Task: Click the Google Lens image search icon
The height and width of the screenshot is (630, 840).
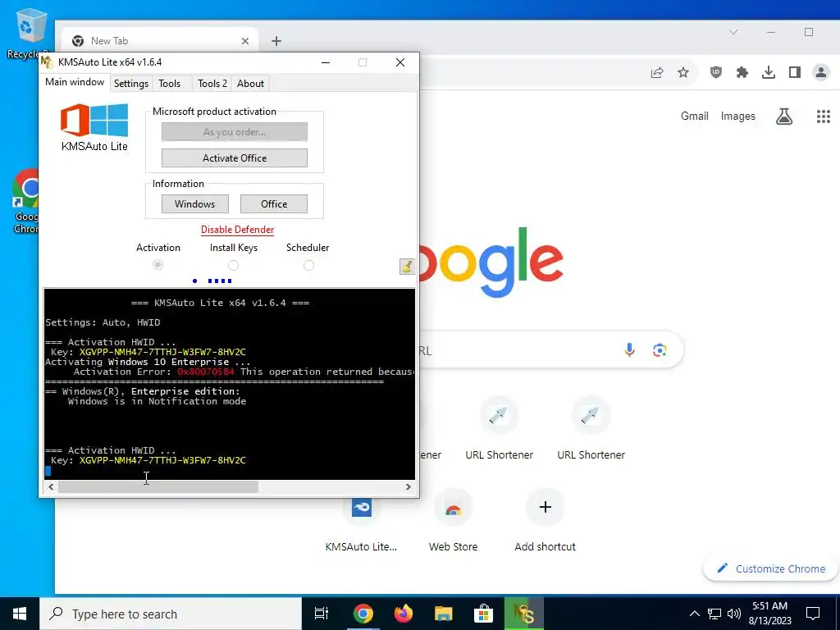Action: click(x=660, y=350)
